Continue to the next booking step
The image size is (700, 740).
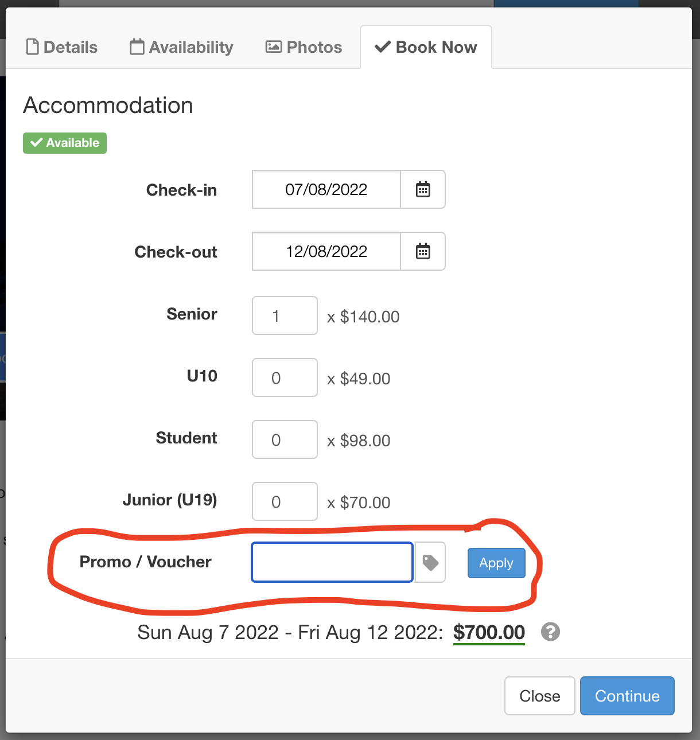tap(627, 696)
